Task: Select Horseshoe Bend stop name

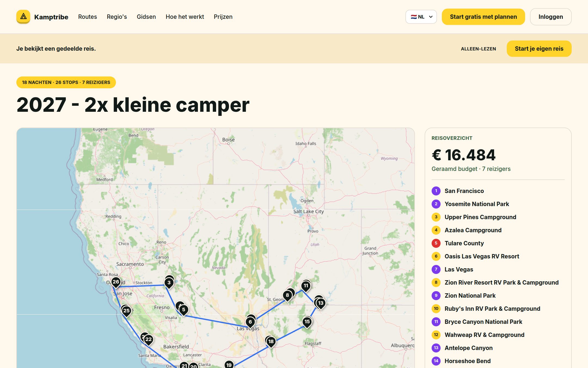Action: 467,361
